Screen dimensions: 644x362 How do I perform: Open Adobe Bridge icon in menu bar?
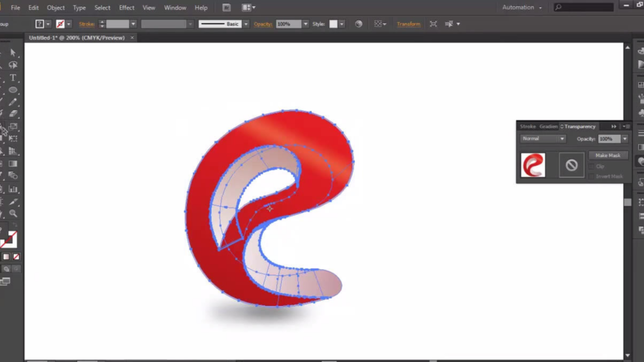pos(226,7)
